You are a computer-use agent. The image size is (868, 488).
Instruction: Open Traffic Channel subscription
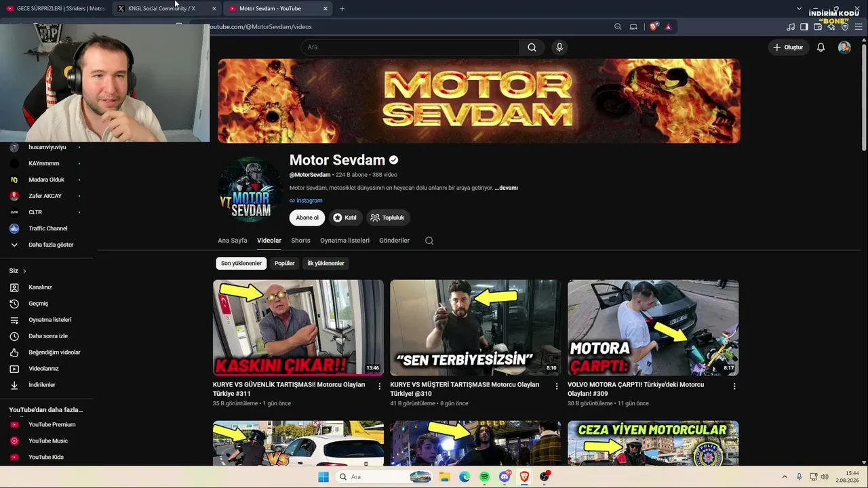pos(46,228)
